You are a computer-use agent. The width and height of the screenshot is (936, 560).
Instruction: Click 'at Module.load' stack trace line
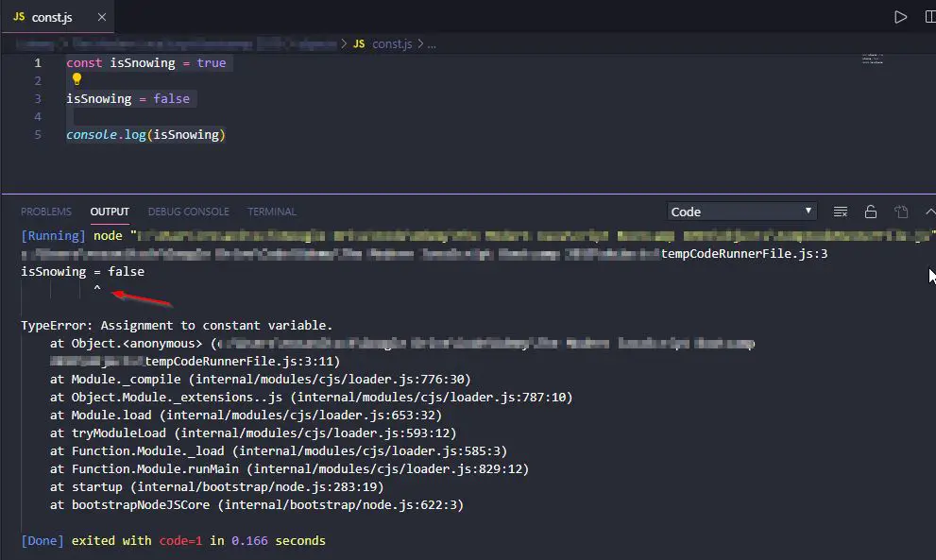pyautogui.click(x=246, y=415)
